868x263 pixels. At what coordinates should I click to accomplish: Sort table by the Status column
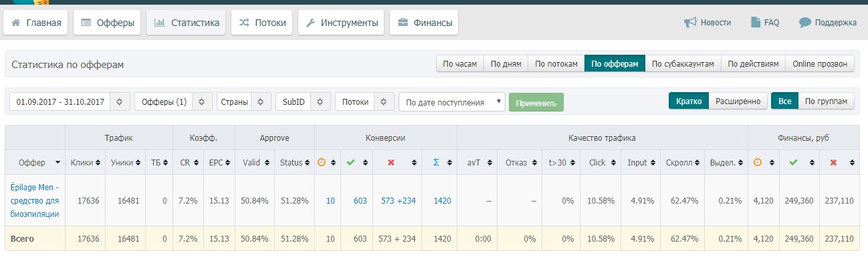pos(294,162)
